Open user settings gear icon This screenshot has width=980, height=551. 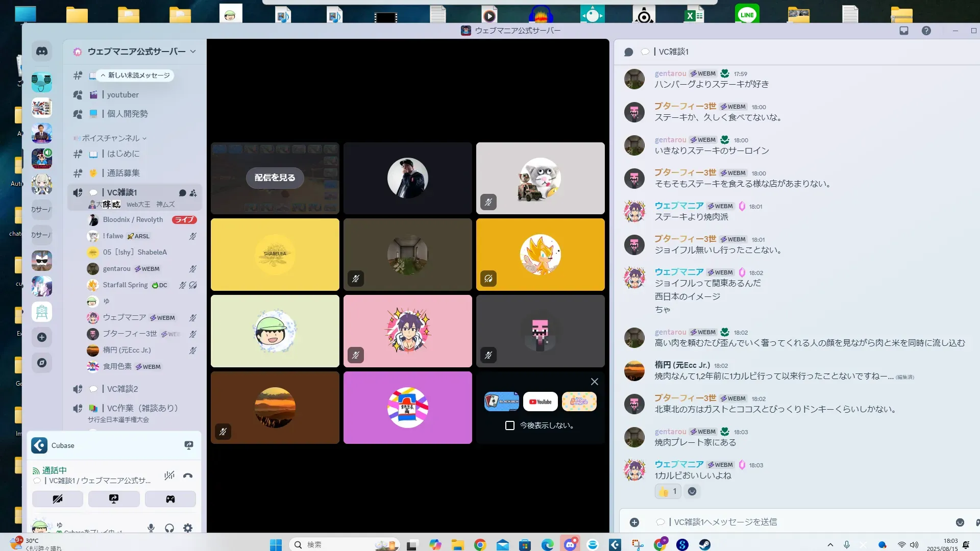[x=188, y=528]
